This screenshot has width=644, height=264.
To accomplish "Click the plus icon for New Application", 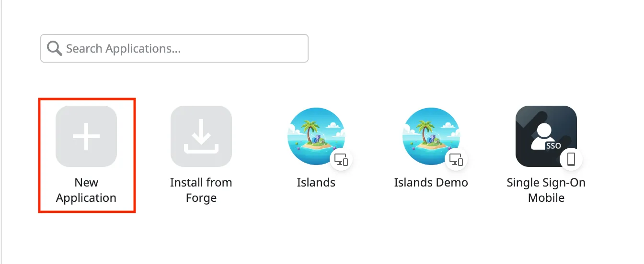I will click(x=86, y=136).
